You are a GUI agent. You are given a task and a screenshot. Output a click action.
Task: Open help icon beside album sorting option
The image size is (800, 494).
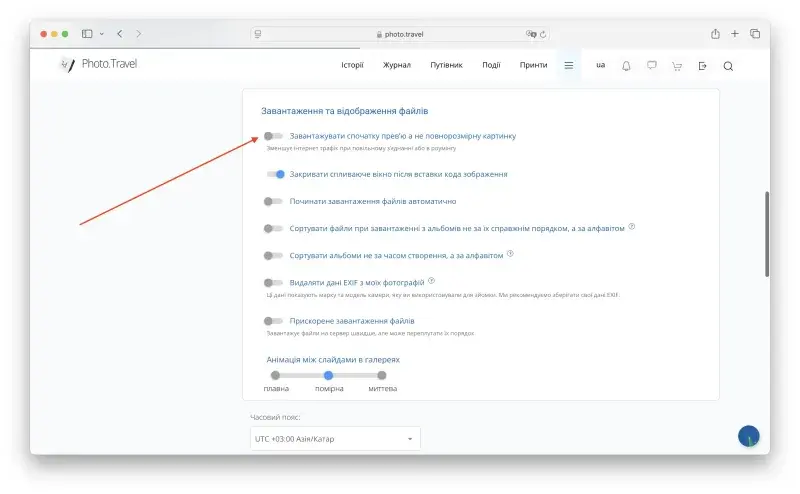pos(510,253)
